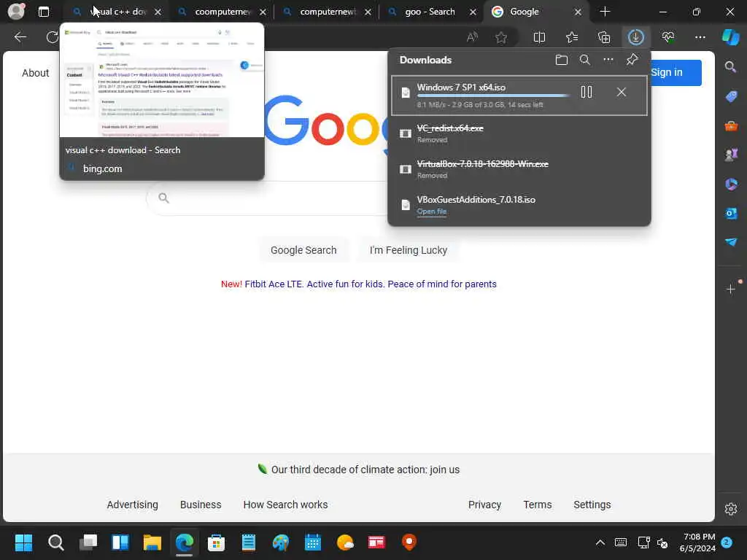Viewport: 747px width, 560px height.
Task: Open sidebar search icon
Action: 730,67
